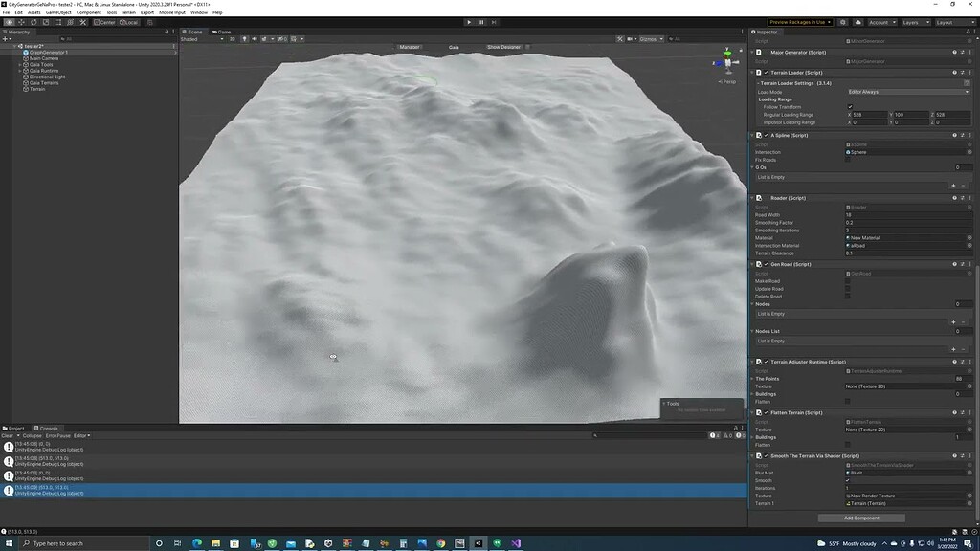Click the Show Designer button
The image size is (980, 551).
click(x=504, y=46)
